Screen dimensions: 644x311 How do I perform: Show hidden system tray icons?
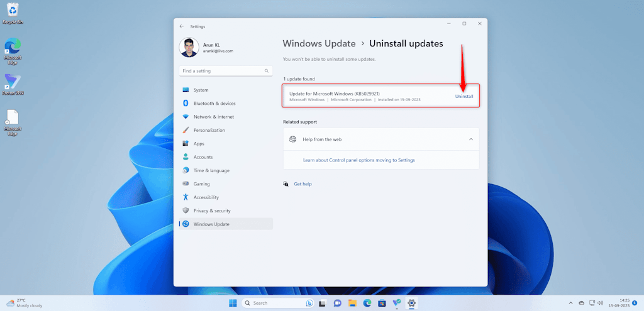[x=570, y=303]
